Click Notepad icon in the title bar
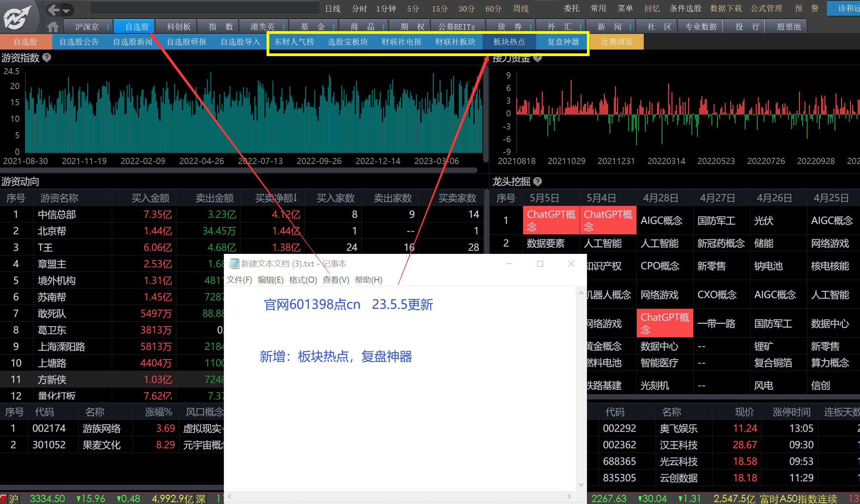Screen dimensions: 860x504 (234, 264)
